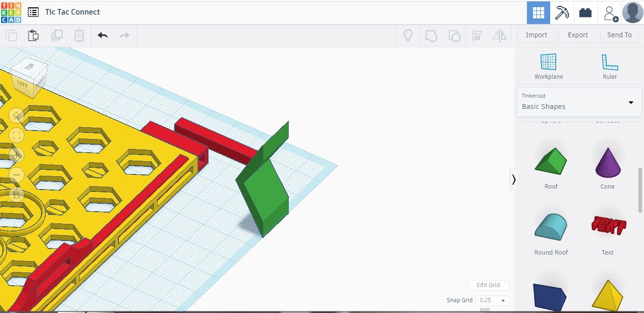Select the green slanted shape on workplane
Image resolution: width=644 pixels, height=313 pixels.
(x=267, y=189)
